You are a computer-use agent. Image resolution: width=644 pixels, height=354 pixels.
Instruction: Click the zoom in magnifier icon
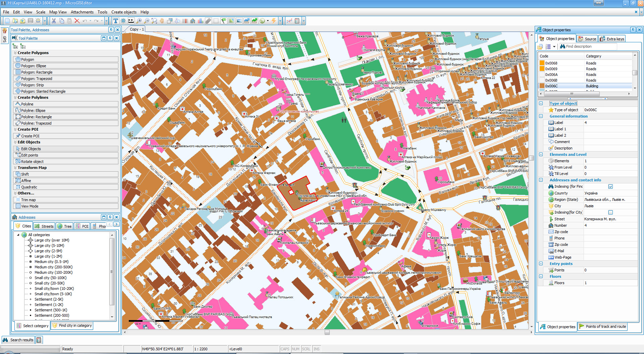139,21
